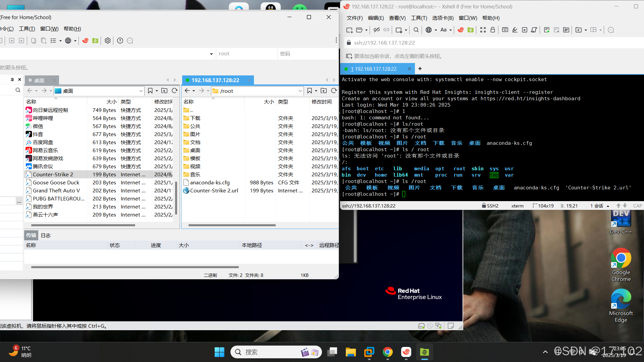Select anaconda-ks.cfg in the remote file list
The height and width of the screenshot is (362, 644).
tap(209, 182)
